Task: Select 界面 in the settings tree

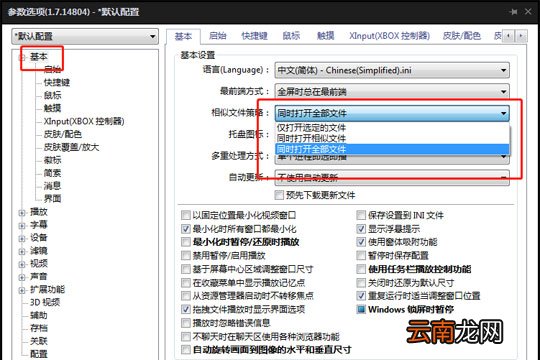Action: (52, 198)
